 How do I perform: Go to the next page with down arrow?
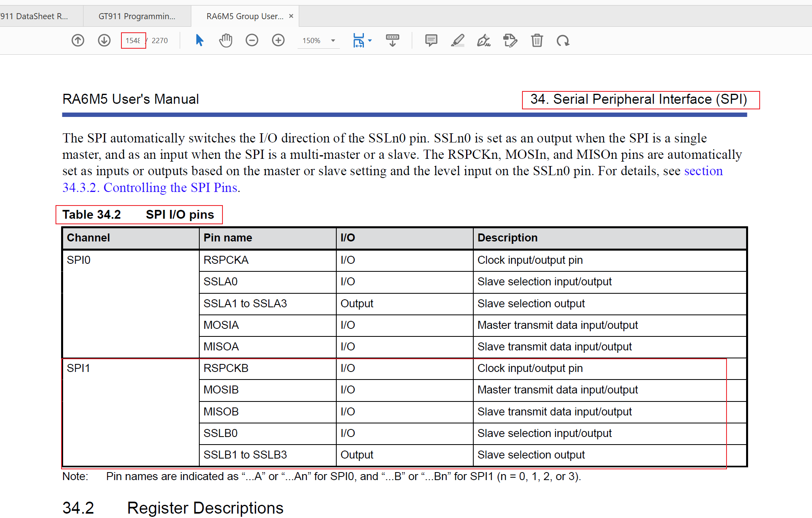coord(104,40)
